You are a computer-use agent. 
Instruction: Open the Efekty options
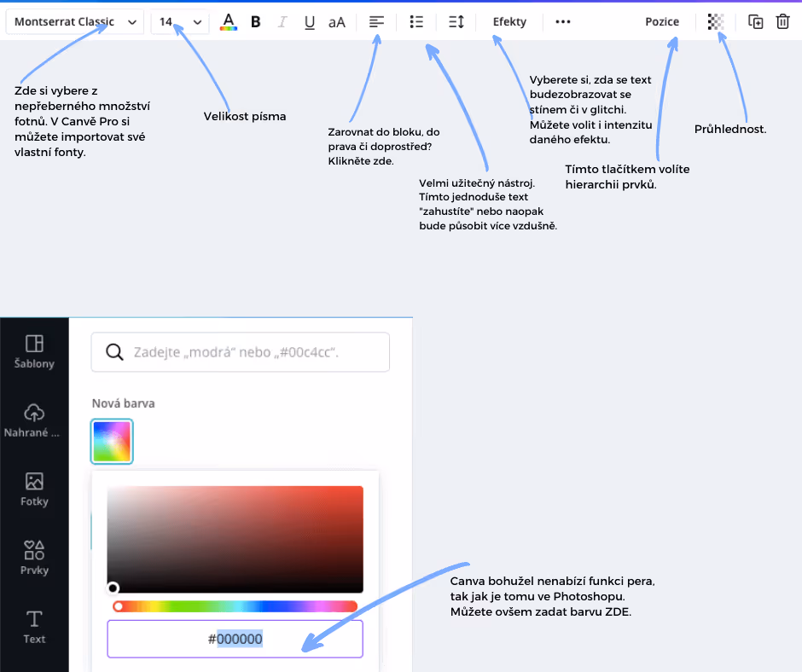pos(509,21)
